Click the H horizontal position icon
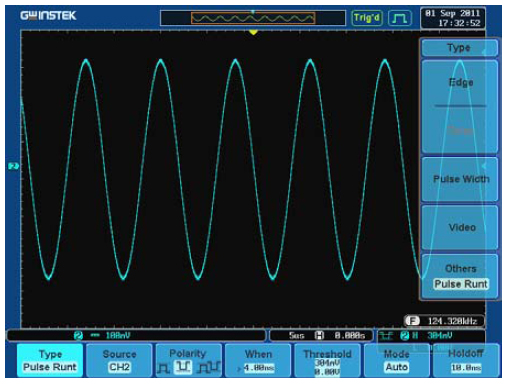 click(319, 335)
